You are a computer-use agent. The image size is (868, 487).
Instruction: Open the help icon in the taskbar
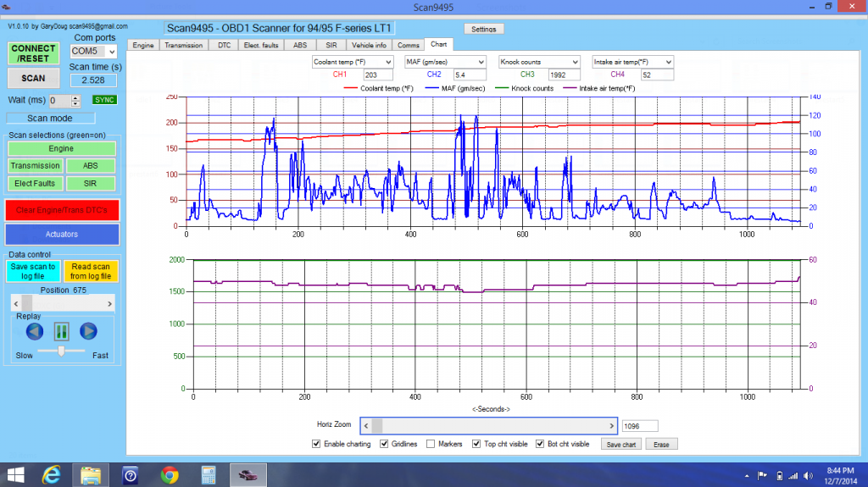pos(130,475)
